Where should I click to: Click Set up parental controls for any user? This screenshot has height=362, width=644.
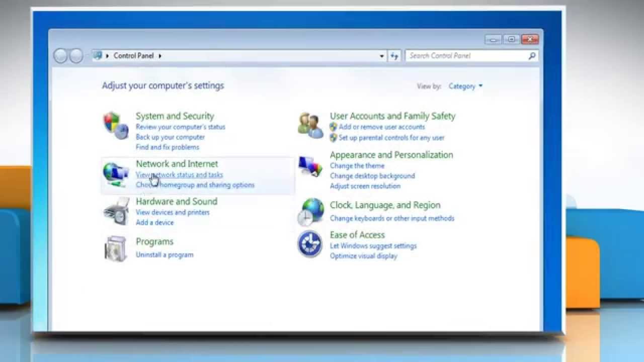coord(391,137)
